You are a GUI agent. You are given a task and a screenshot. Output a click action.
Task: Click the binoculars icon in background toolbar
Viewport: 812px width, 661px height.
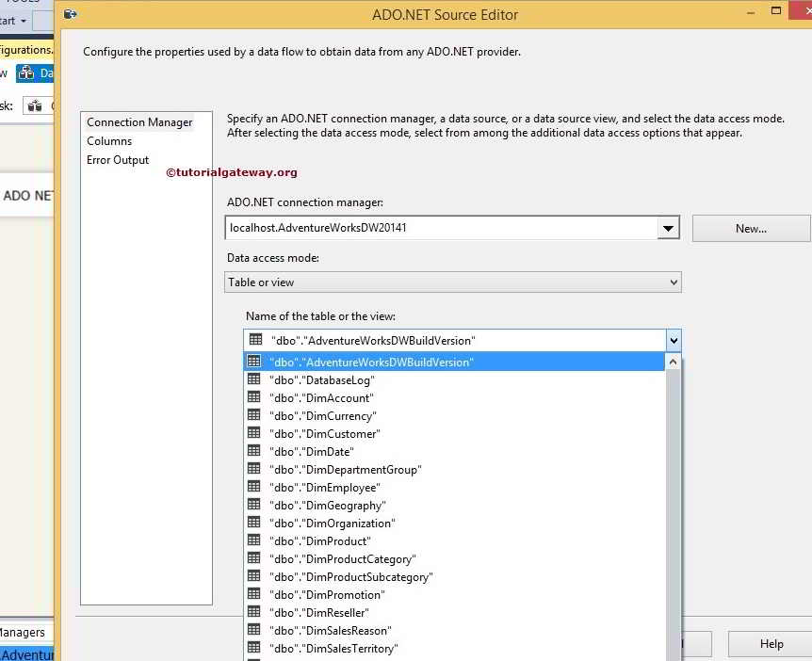click(35, 106)
